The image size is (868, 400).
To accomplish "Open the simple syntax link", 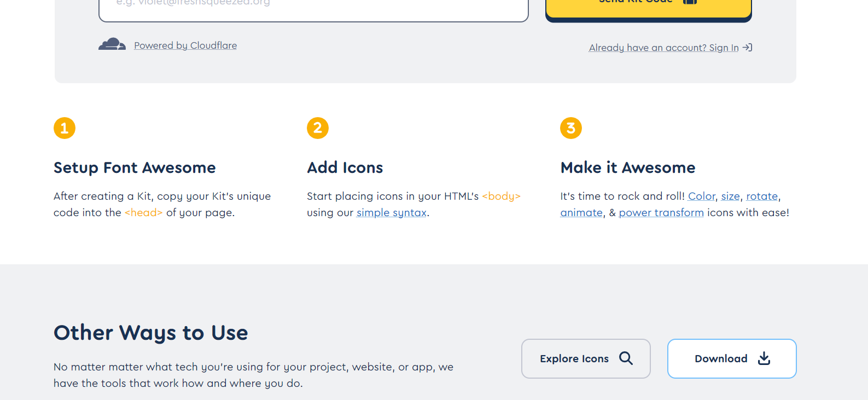I will coord(392,213).
